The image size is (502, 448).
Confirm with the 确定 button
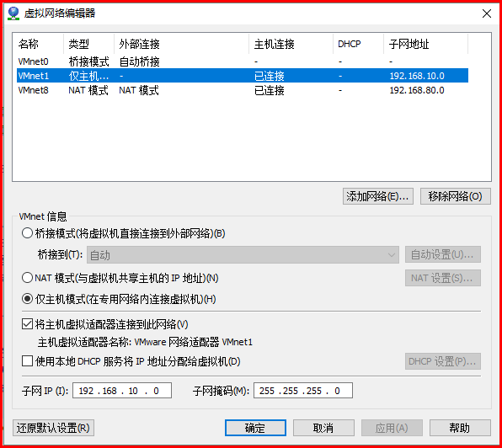pyautogui.click(x=255, y=428)
